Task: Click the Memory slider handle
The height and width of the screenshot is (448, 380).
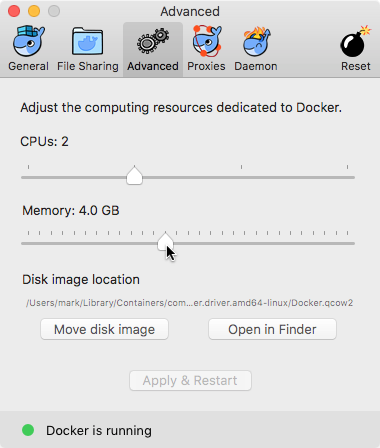Action: click(x=165, y=241)
